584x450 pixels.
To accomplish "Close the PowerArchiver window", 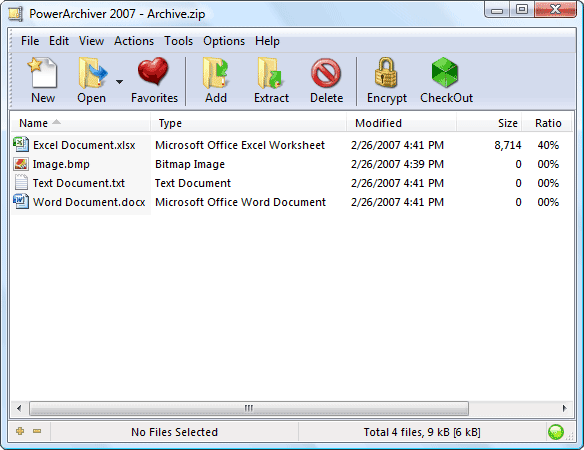I will [x=555, y=10].
